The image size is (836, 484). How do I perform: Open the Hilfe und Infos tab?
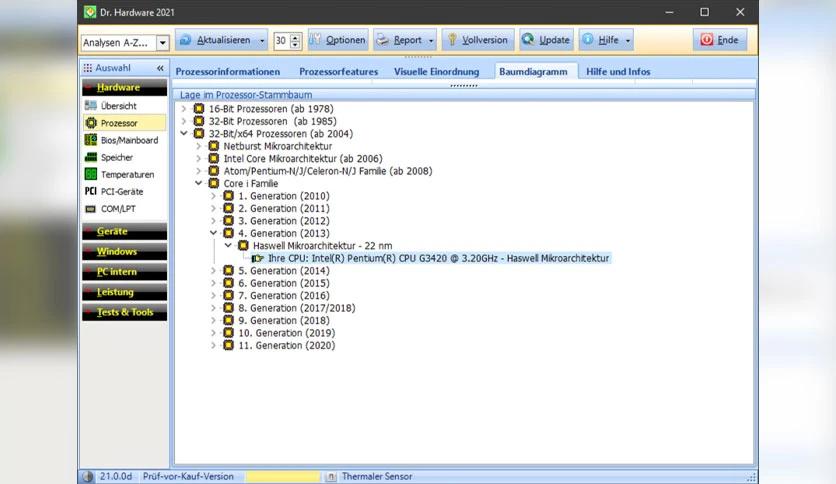click(618, 71)
